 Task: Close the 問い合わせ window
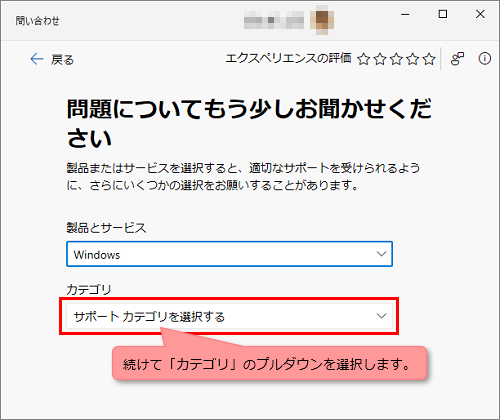coord(480,14)
